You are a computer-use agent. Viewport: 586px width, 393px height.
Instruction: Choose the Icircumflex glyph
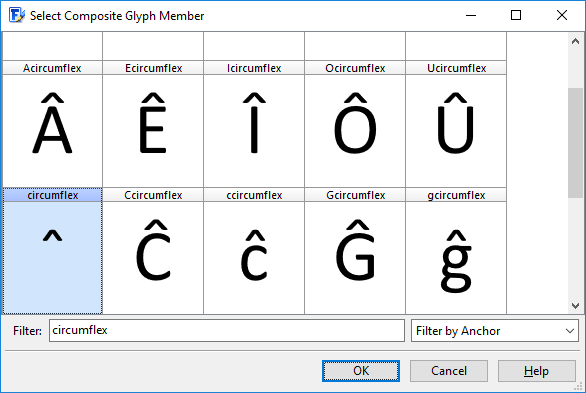coord(254,124)
